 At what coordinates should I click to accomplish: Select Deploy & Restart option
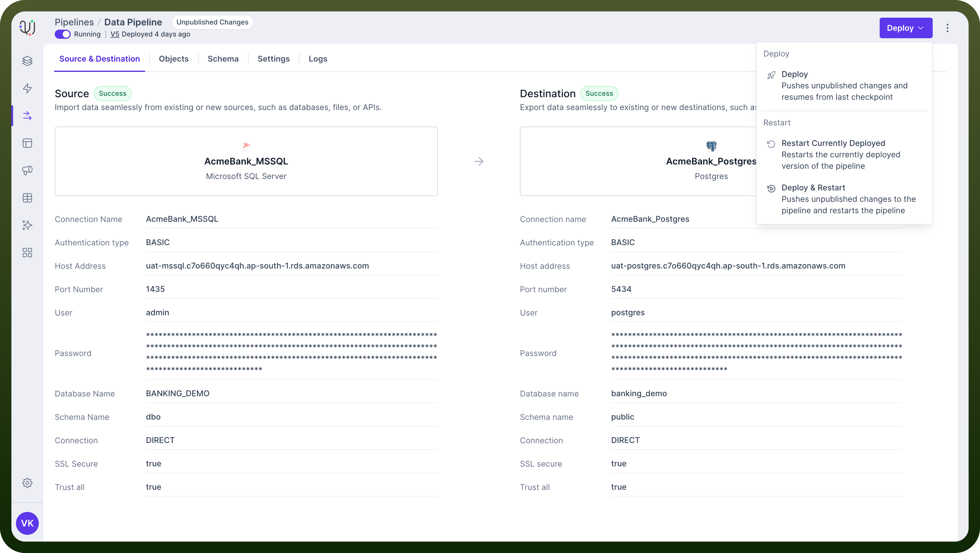tap(844, 199)
